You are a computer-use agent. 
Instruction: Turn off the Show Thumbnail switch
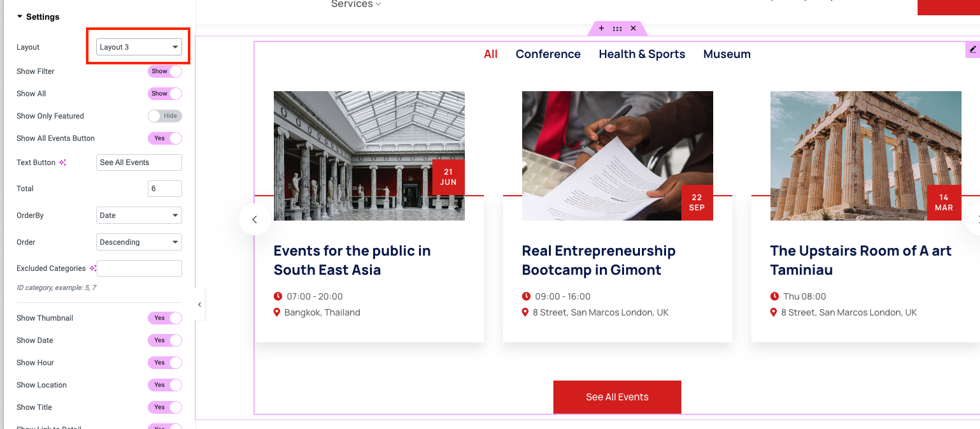tap(165, 318)
